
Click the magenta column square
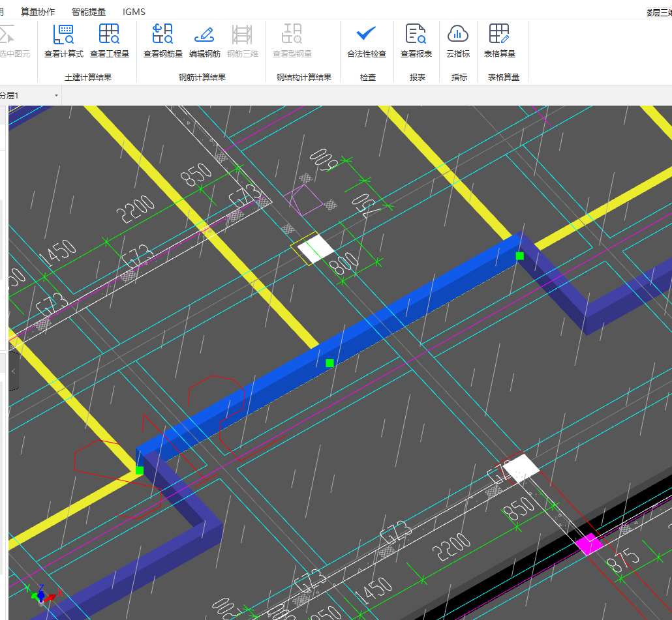coord(589,544)
